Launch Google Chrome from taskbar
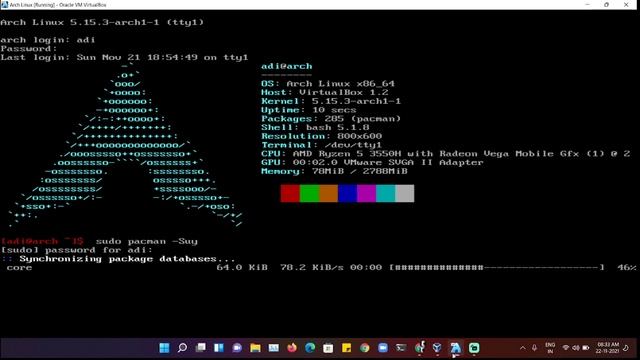 point(364,348)
